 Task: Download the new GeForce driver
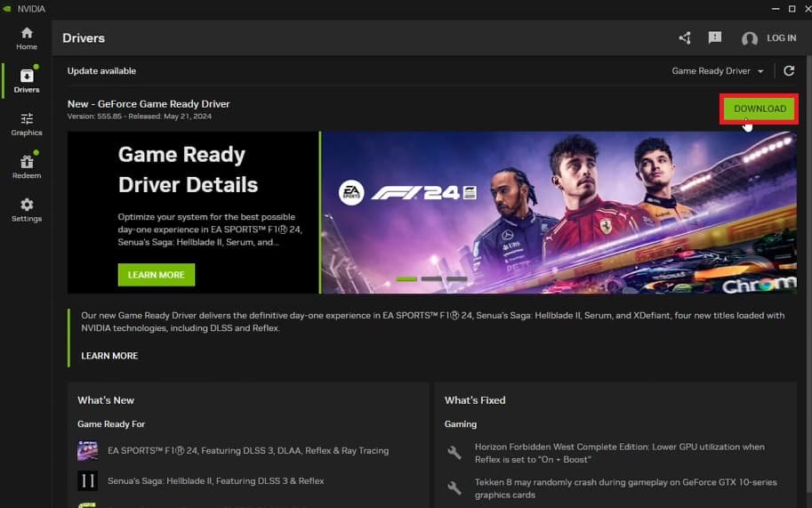(x=760, y=109)
